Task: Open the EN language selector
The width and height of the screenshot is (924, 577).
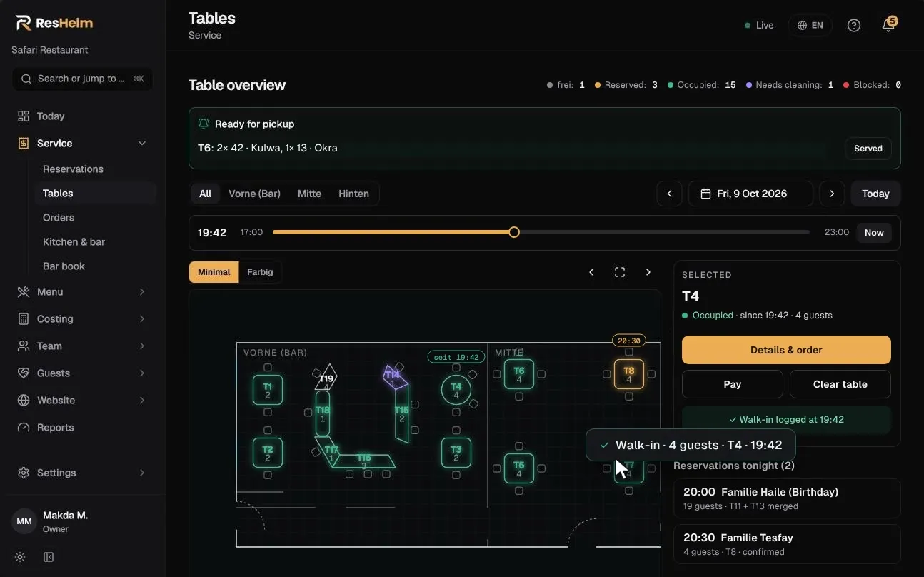Action: 810,25
